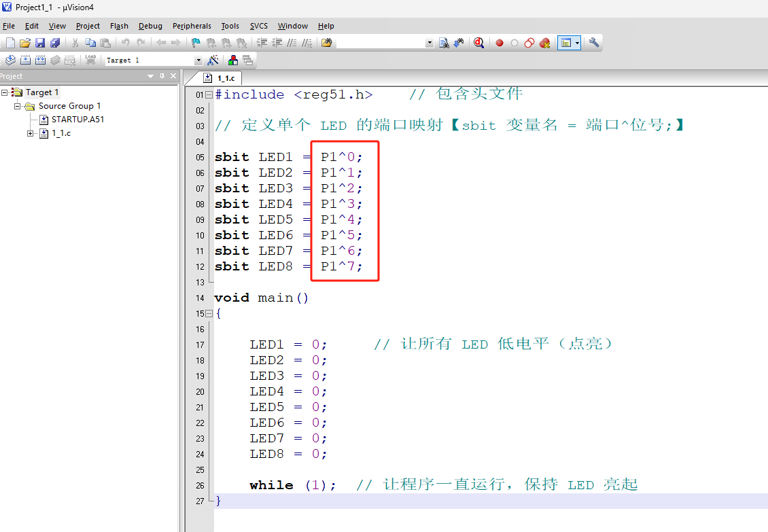The height and width of the screenshot is (532, 768).
Task: Open the Peripherals menu
Action: [192, 26]
